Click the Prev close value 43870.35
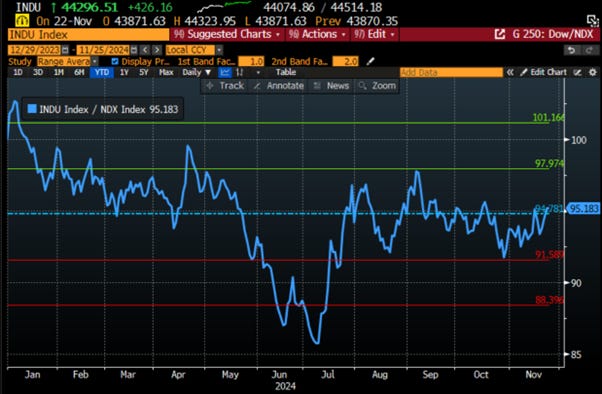The image size is (602, 394). (x=372, y=21)
